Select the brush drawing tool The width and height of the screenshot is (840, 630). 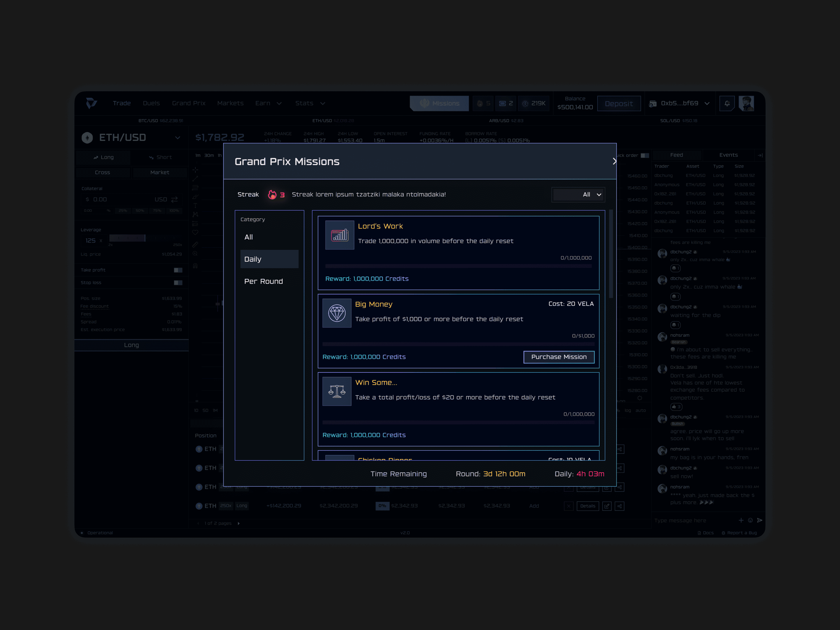pyautogui.click(x=195, y=197)
